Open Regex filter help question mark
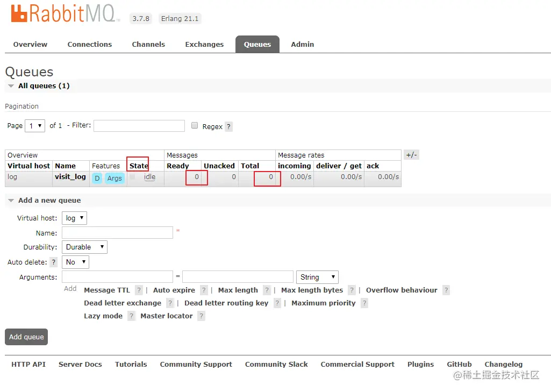This screenshot has height=392, width=551. (x=228, y=126)
